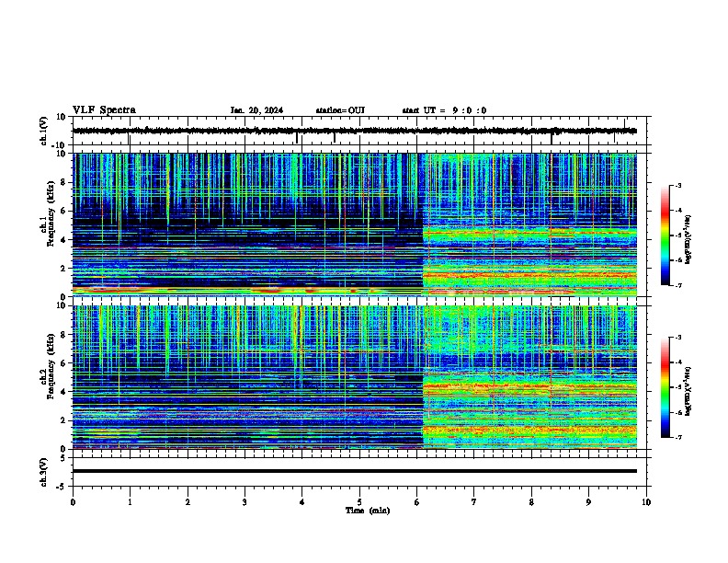Click time-axis tick label "6"
Screen dimensions: 728x563
pos(416,502)
